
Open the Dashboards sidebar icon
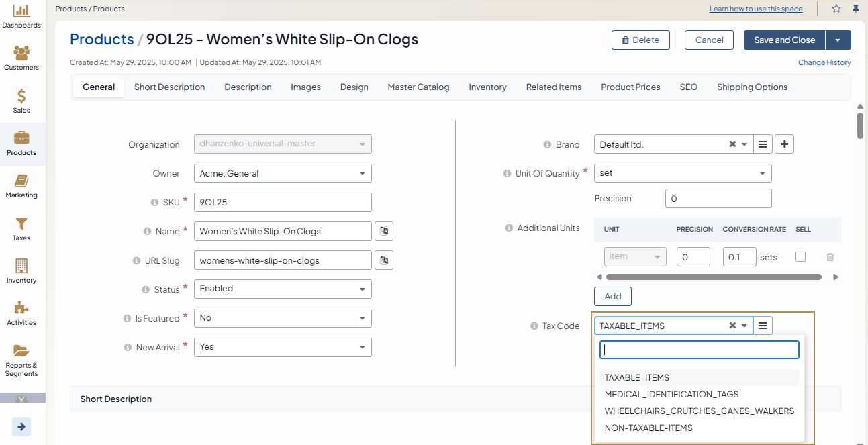[x=21, y=12]
